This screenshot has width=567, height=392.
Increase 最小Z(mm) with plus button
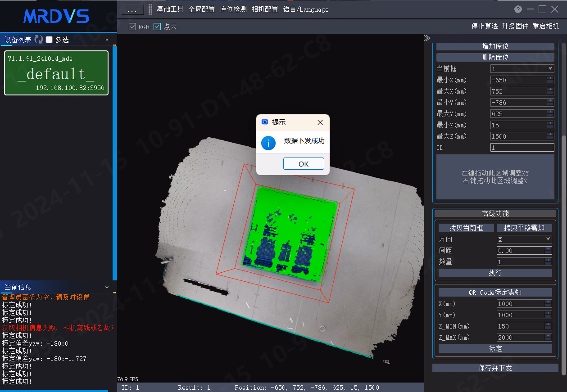[550, 123]
